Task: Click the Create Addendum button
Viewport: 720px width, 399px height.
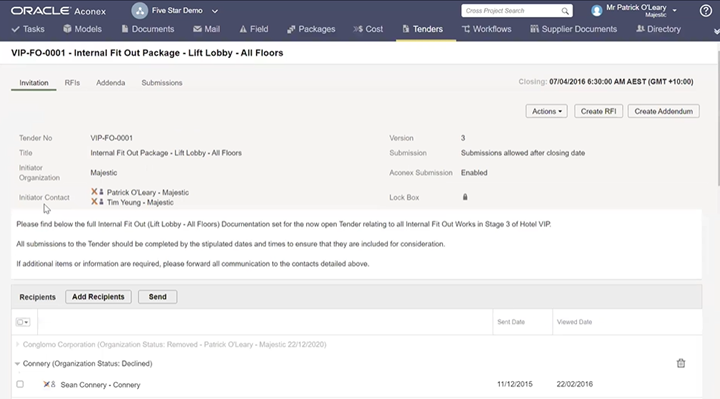Action: point(663,111)
